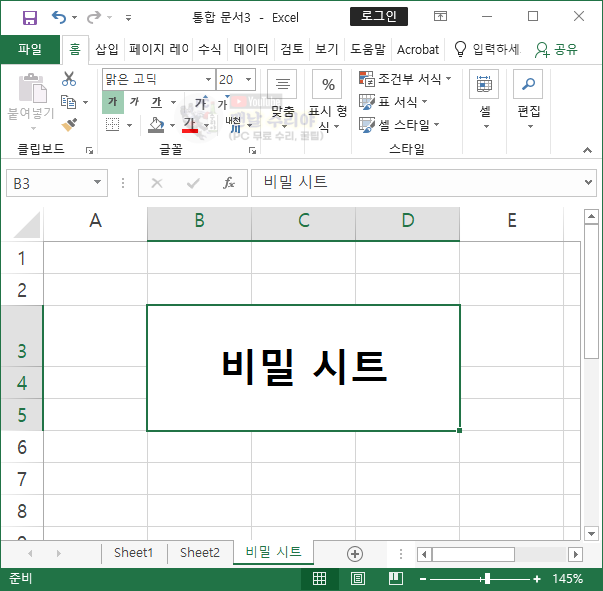Open 표 서식 table formatting
The image size is (603, 591).
[x=393, y=102]
